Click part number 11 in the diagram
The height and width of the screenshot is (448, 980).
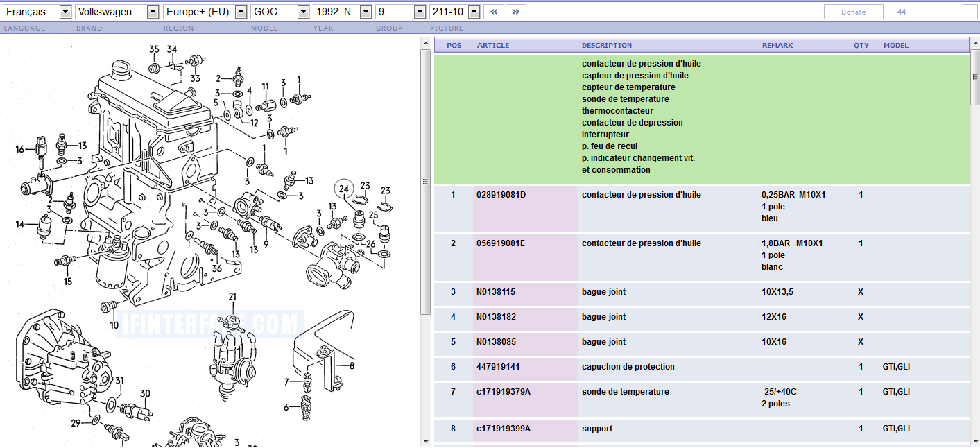(265, 86)
